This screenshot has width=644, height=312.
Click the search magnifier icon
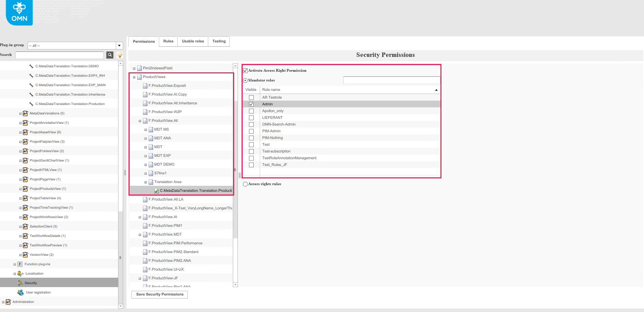pyautogui.click(x=110, y=55)
